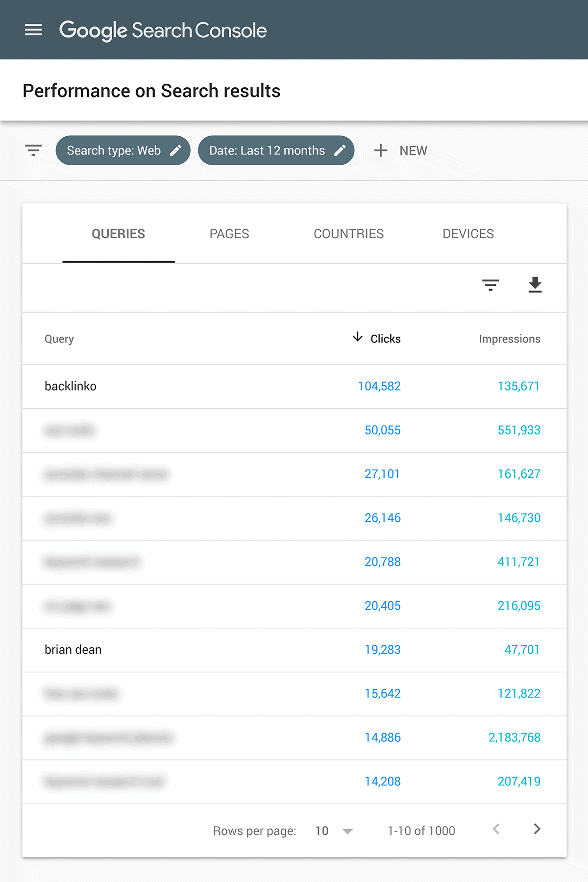Click clicks value 14,208
The image size is (588, 882).
coord(383,782)
